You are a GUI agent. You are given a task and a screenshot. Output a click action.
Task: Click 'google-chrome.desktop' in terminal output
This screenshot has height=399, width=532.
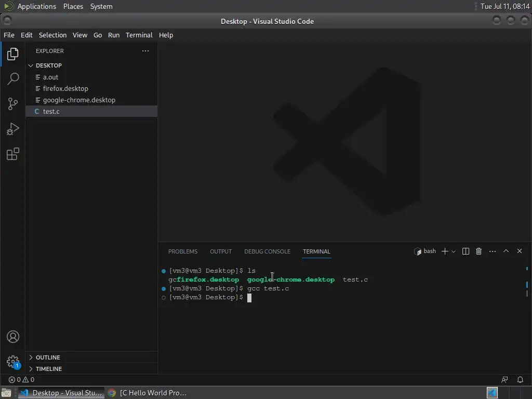coord(291,280)
